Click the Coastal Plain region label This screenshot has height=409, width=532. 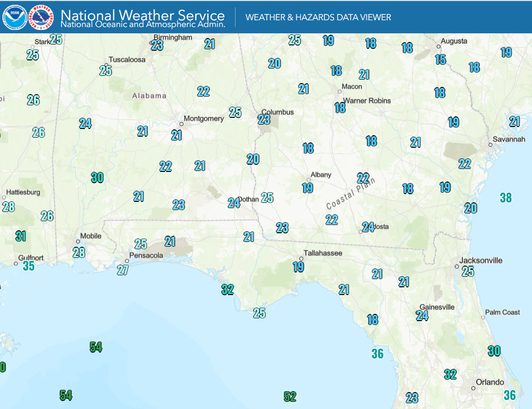point(351,194)
